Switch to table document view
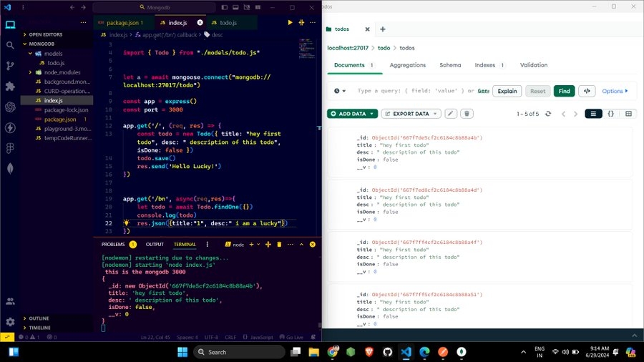Screen dimensions: 644x362 [x=628, y=114]
